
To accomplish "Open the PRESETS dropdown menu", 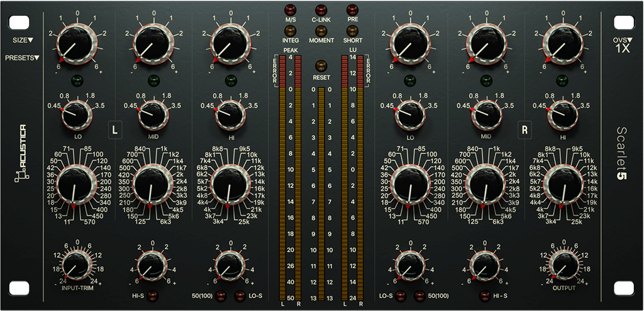I will click(x=22, y=58).
